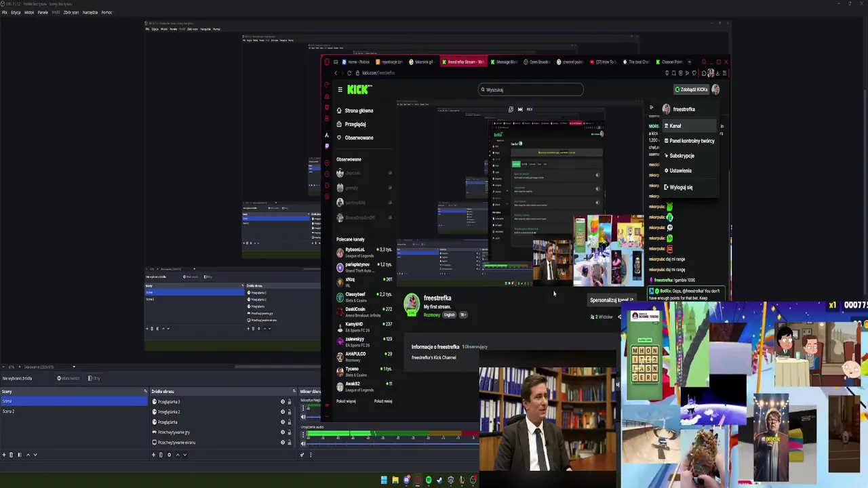The width and height of the screenshot is (868, 488).
Task: Click the Kick hamburger menu icon
Action: [340, 89]
